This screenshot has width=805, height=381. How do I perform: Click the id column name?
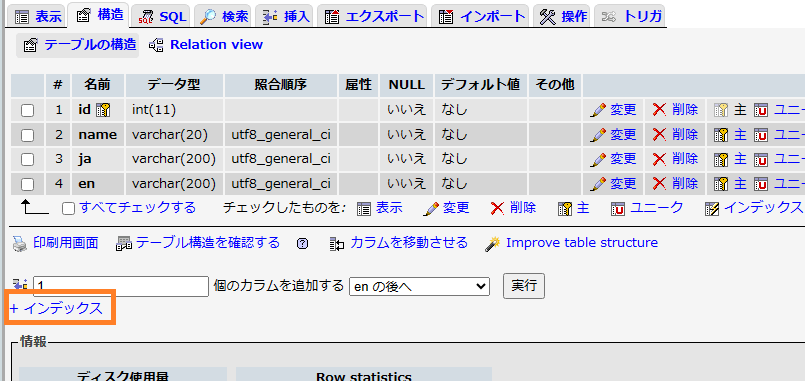tap(84, 110)
